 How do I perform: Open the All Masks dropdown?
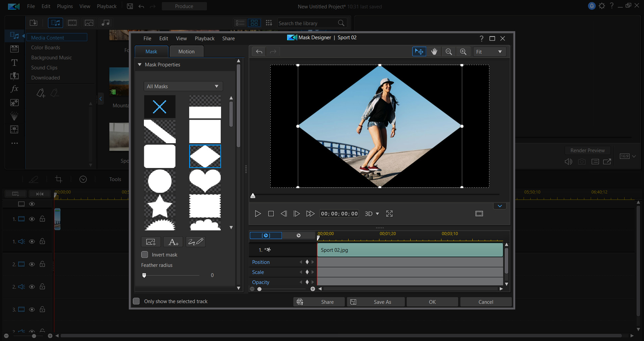[183, 86]
